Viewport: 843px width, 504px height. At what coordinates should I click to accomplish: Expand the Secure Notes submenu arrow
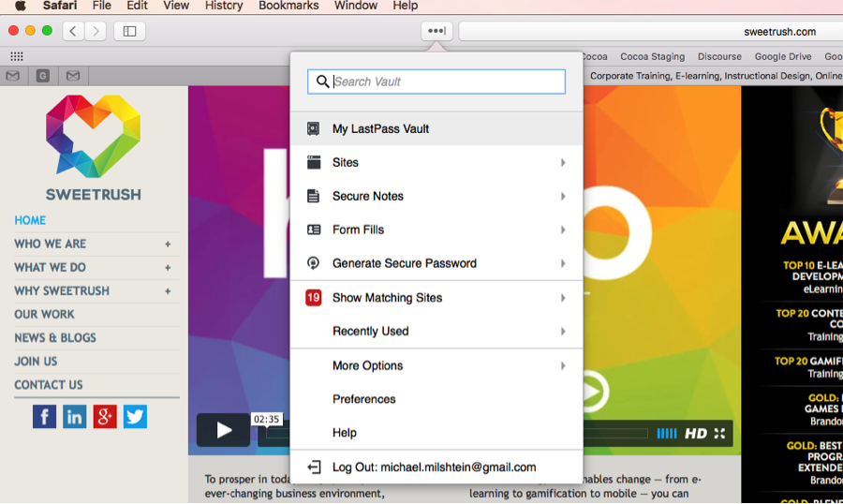(x=563, y=197)
